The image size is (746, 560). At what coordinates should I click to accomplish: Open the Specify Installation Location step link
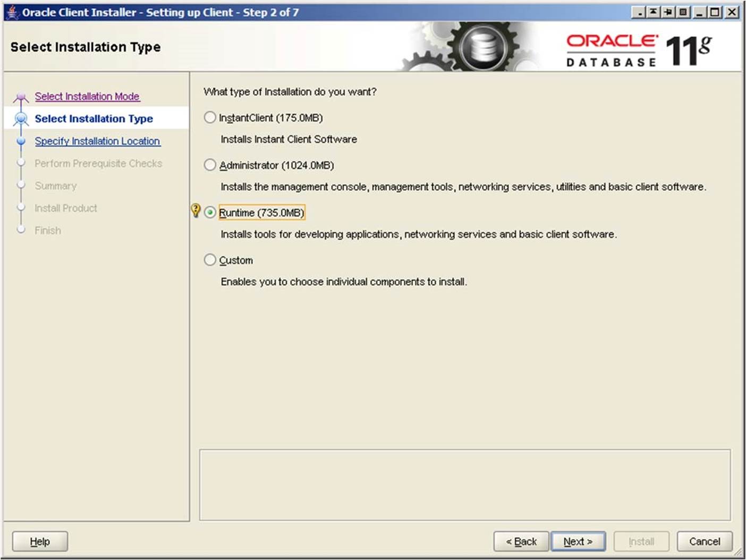coord(97,141)
